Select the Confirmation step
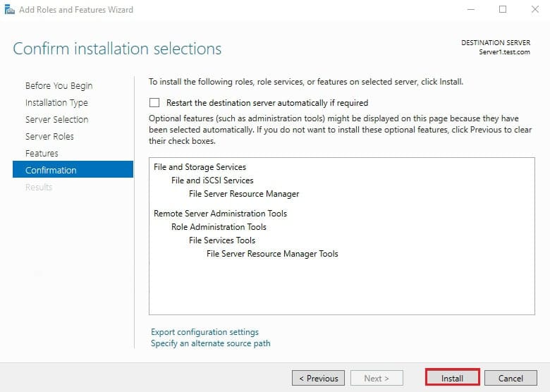 pyautogui.click(x=73, y=170)
